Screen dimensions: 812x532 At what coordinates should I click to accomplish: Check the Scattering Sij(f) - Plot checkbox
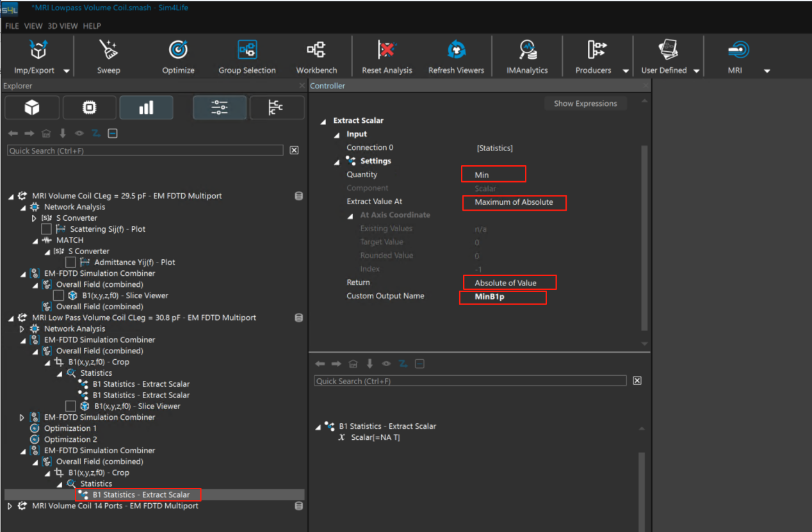coord(46,229)
